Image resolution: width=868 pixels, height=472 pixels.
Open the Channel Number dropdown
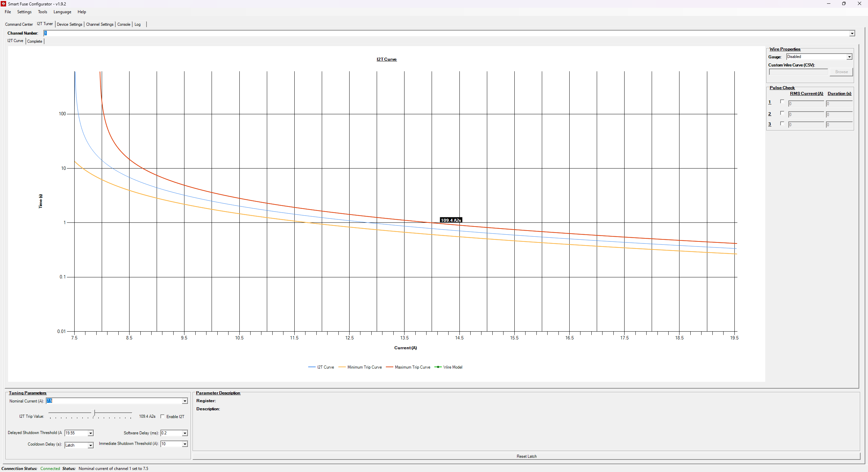pos(852,33)
